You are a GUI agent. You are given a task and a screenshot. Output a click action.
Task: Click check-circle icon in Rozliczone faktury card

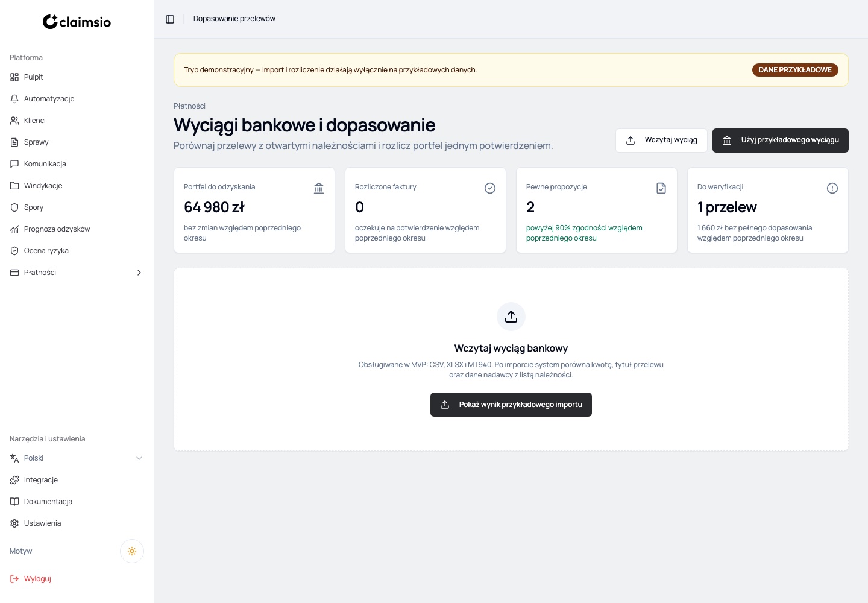[x=490, y=188]
